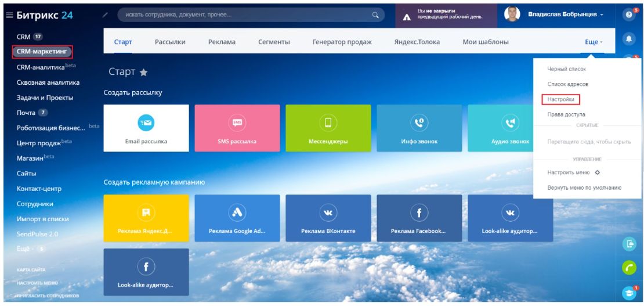Screen dimensions: 644x306
Task: Open the graduation cap training icon
Action: tap(629, 293)
